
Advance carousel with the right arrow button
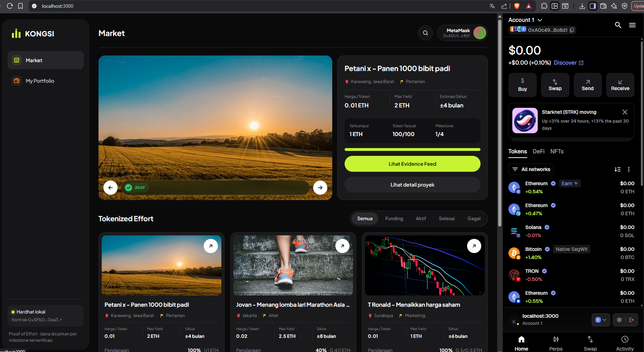tap(320, 188)
